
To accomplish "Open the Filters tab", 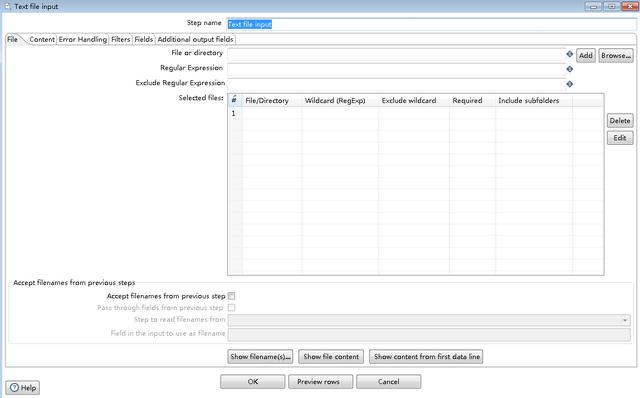I will tap(120, 39).
